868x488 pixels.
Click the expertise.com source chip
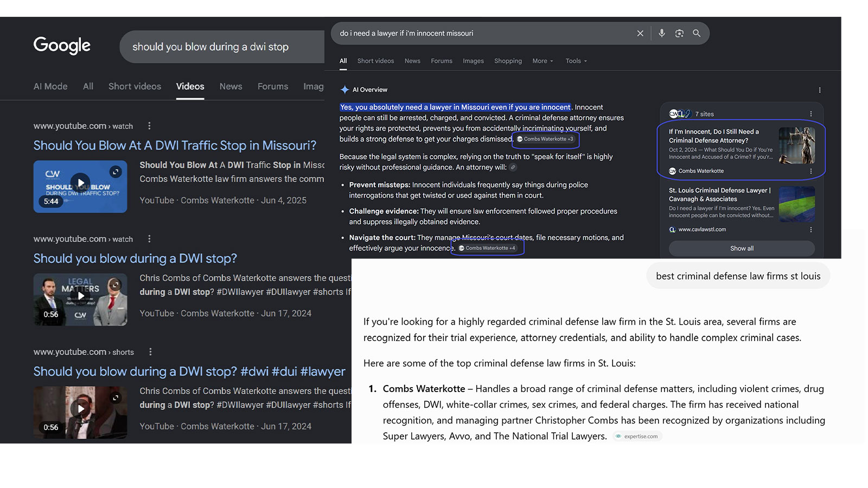(637, 436)
